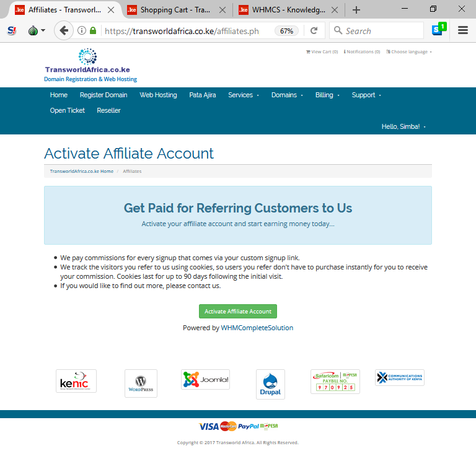Image resolution: width=476 pixels, height=451 pixels.
Task: Click the VISA payment logo
Action: pos(208,426)
